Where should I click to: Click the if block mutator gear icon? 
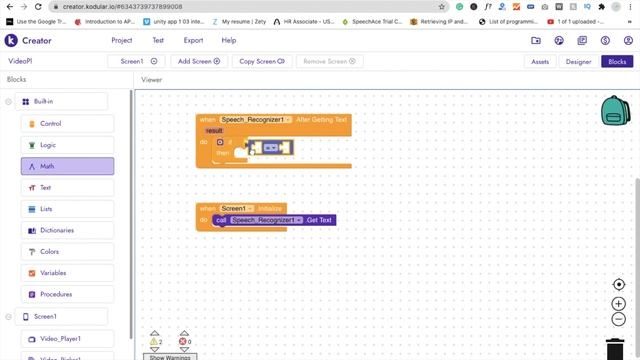pyautogui.click(x=220, y=142)
